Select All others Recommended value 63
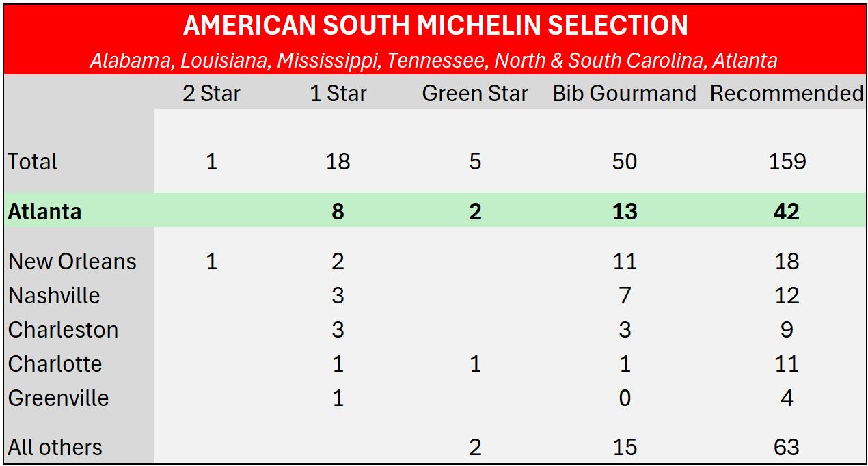This screenshot has height=466, width=868. click(x=787, y=448)
